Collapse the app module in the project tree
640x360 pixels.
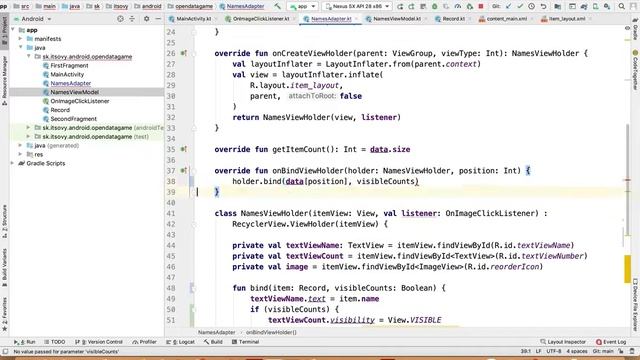pos(13,30)
